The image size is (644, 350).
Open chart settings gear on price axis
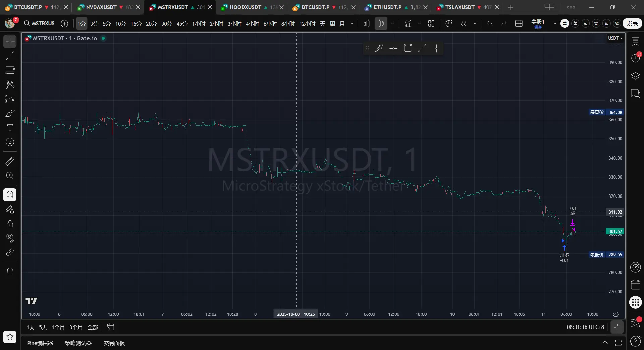(615, 314)
